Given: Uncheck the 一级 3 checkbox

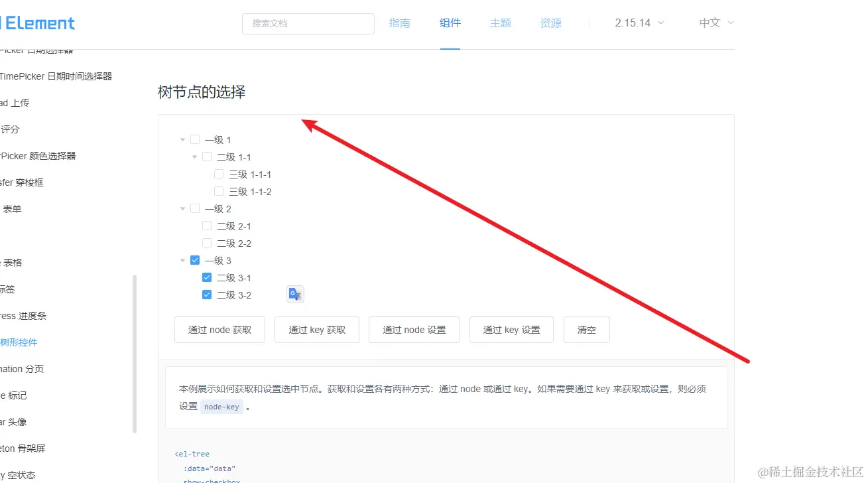Looking at the screenshot, I should 195,261.
